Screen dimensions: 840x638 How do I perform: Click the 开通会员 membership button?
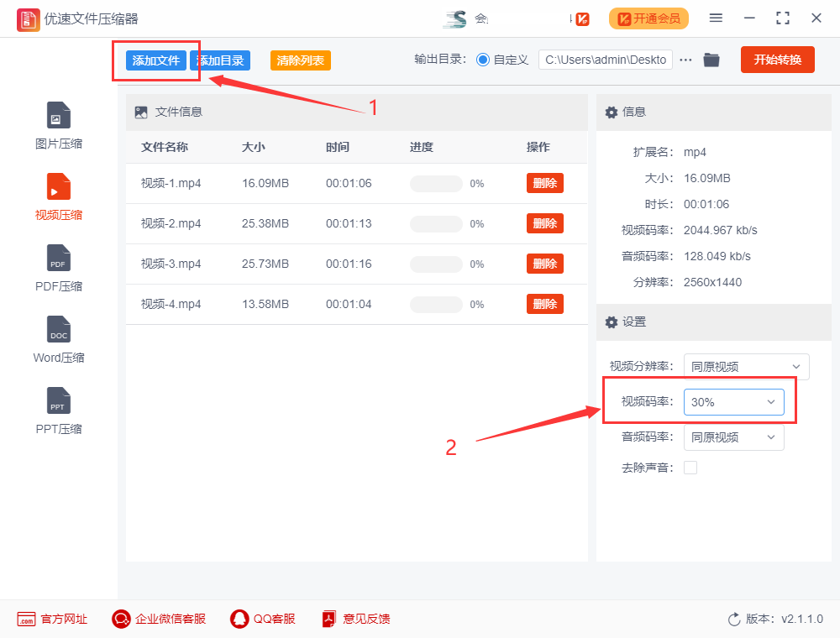[x=648, y=18]
